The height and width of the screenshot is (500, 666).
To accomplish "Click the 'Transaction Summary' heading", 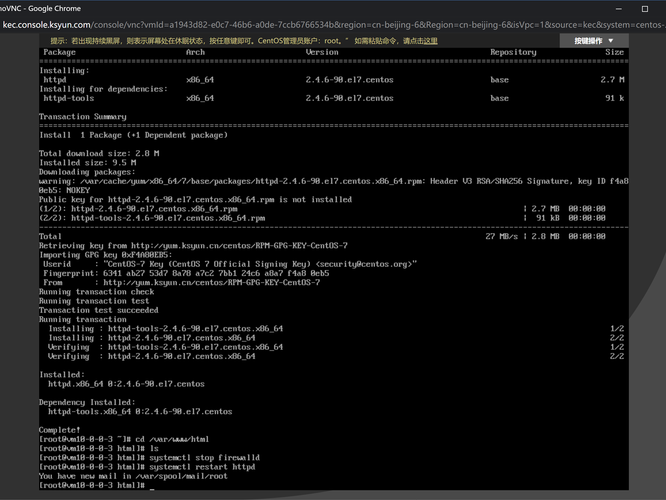I will point(83,116).
